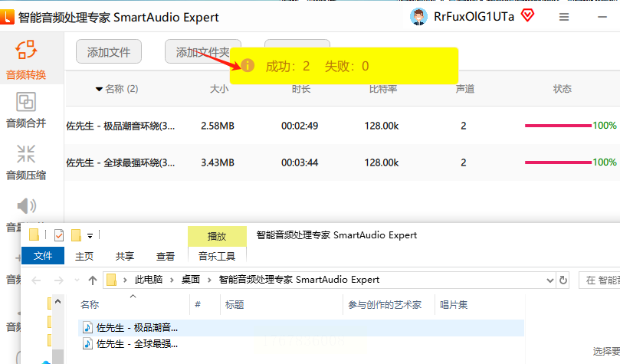Expand chevron before 此电脑 in address bar
Screen dimensions: 620x364
click(125, 280)
